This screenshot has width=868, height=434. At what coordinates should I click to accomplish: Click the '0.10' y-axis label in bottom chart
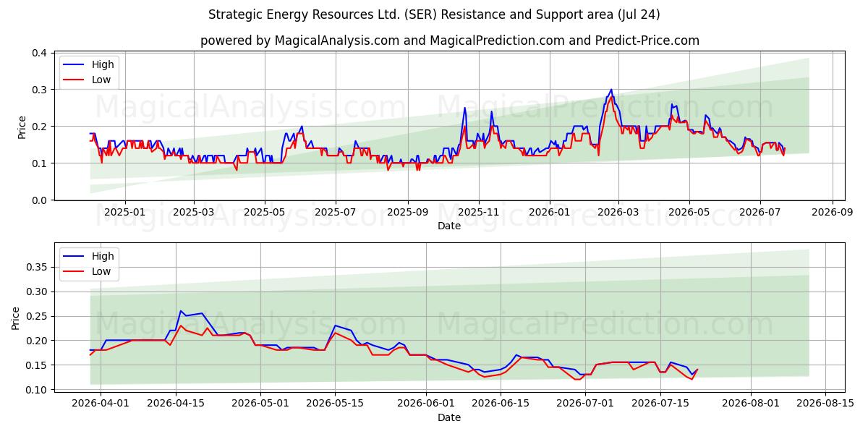click(x=37, y=390)
